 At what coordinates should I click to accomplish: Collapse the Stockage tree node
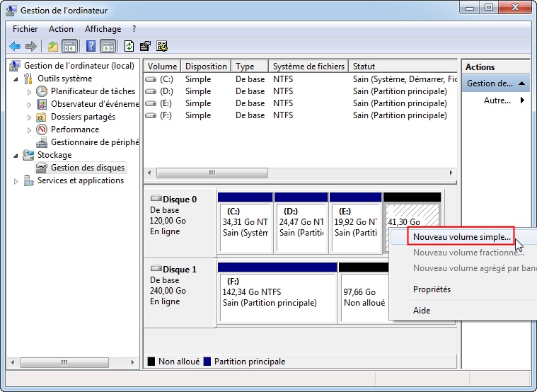[x=16, y=156]
